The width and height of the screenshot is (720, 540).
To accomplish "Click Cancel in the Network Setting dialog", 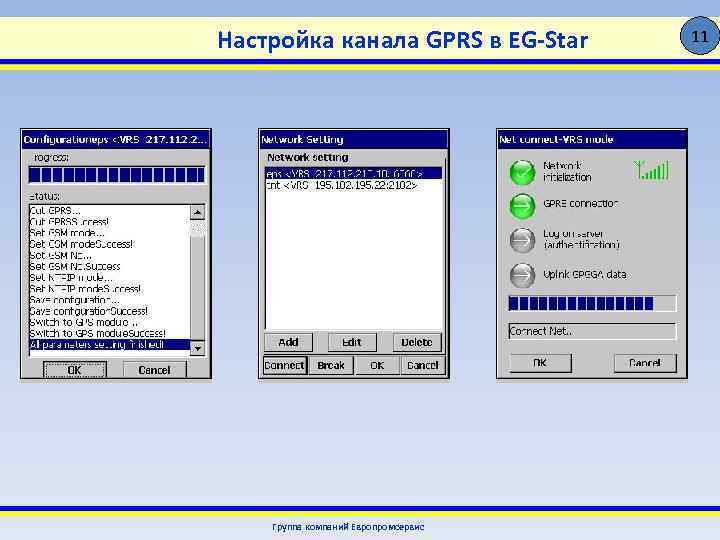I will [x=422, y=366].
